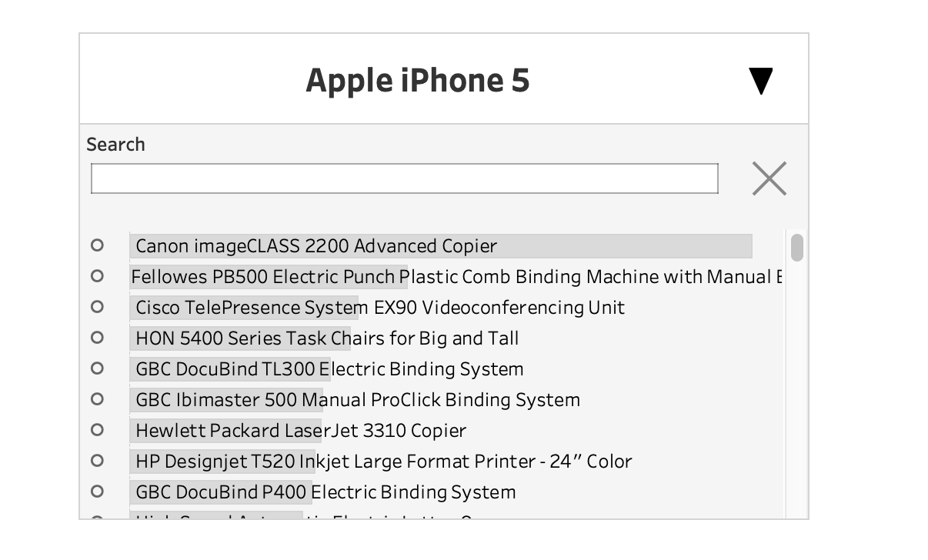
Task: Choose GBC DocuBind P400 Electric Binding System
Action: [x=325, y=492]
